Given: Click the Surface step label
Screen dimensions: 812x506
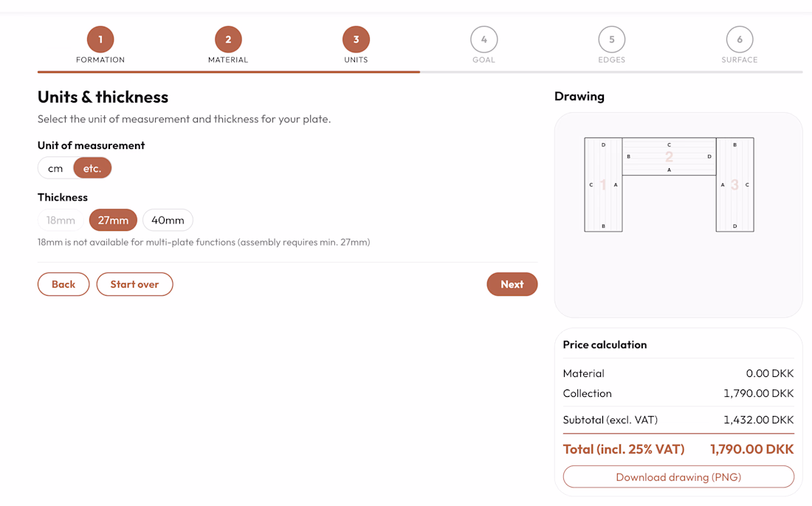Looking at the screenshot, I should click(740, 60).
